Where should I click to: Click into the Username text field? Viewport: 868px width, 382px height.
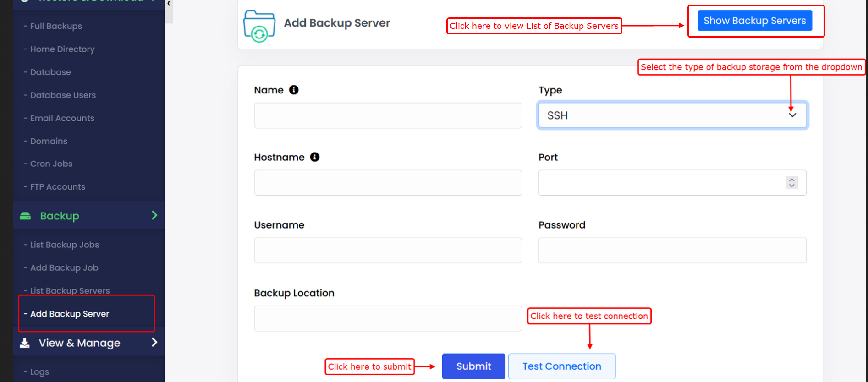[388, 251]
